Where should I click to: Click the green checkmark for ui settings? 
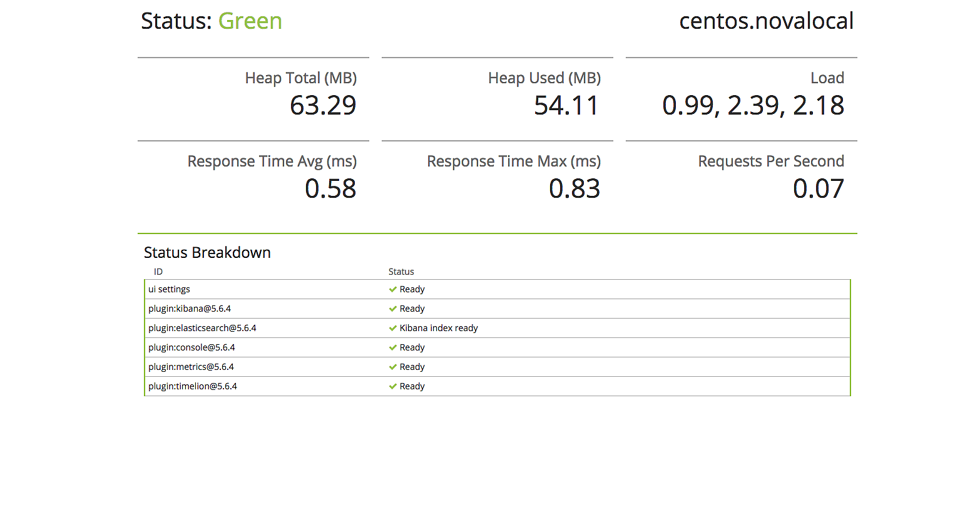(392, 289)
